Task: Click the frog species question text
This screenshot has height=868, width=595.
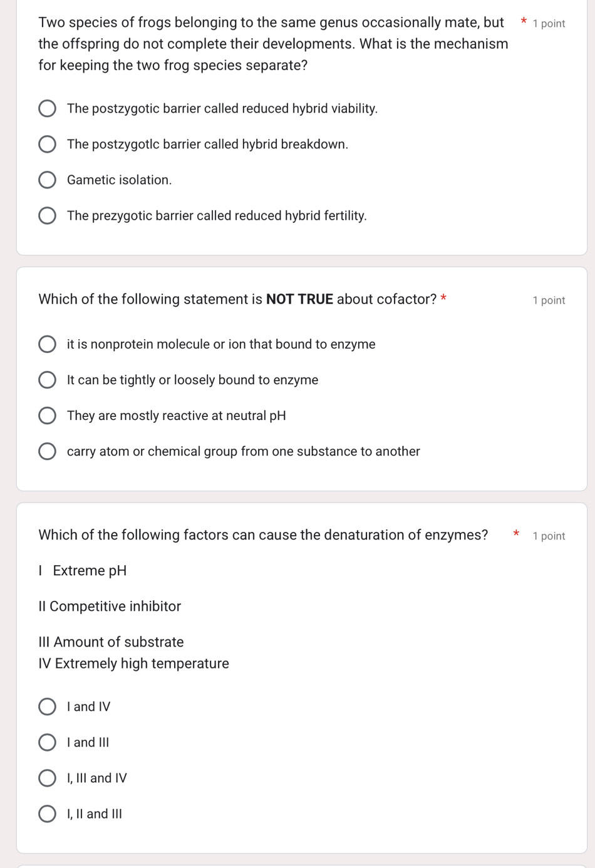Action: point(272,44)
